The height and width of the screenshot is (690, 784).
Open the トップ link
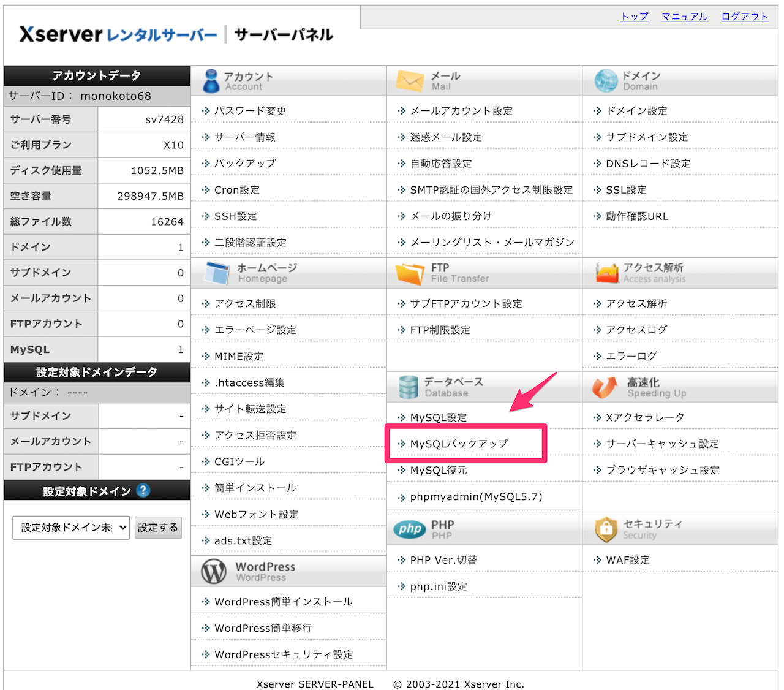(635, 17)
